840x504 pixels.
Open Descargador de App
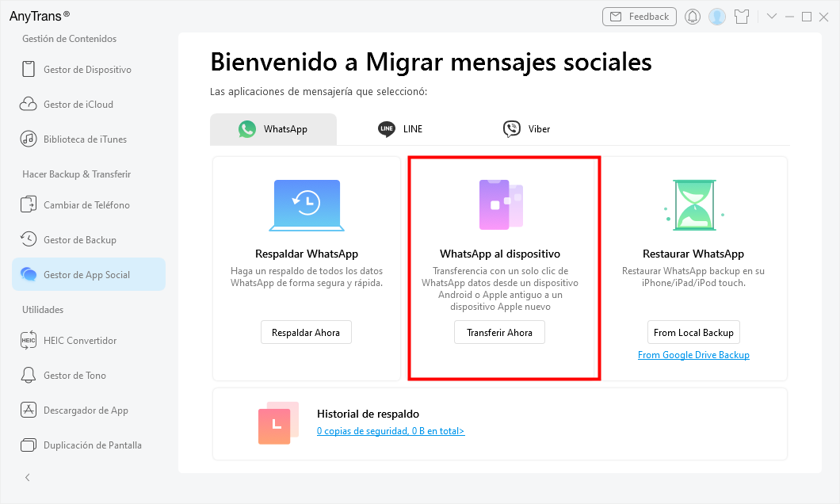click(86, 410)
